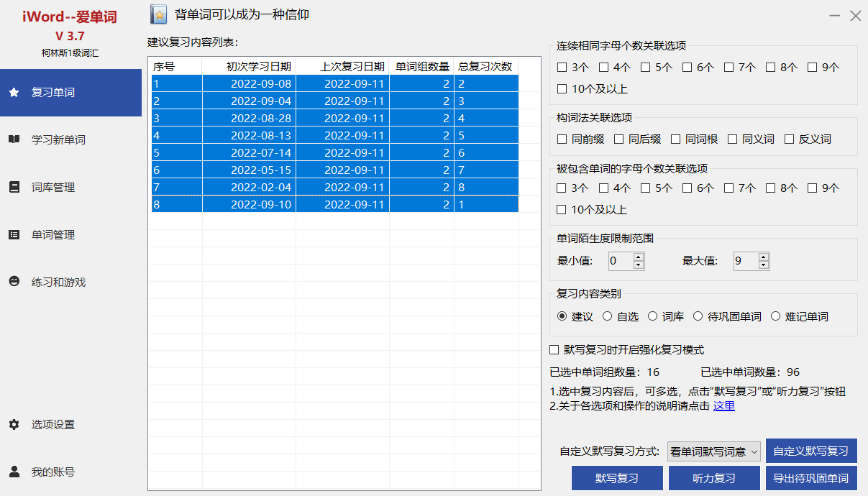The height and width of the screenshot is (496, 868).
Task: Click the app logo icon in title bar
Action: (158, 14)
